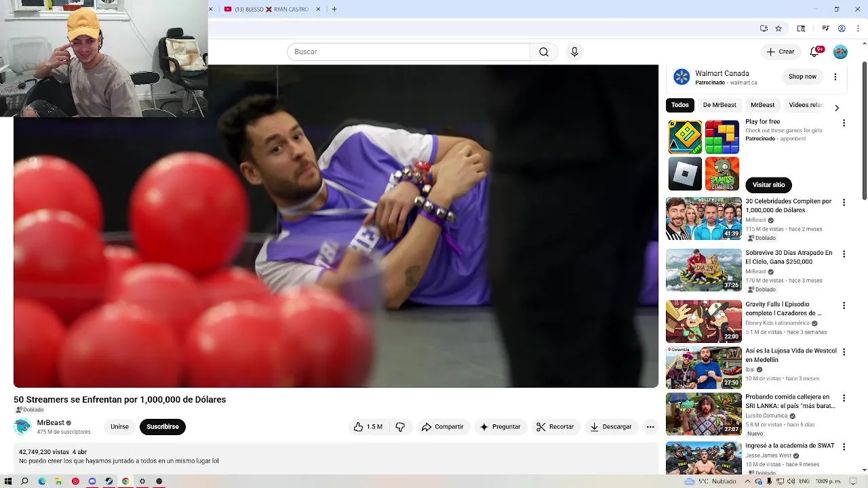Click the Visitar sitio button
The image size is (868, 488).
[768, 185]
